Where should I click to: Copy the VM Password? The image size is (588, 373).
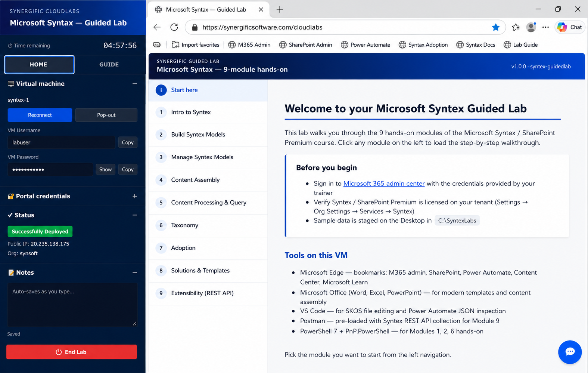(x=128, y=170)
